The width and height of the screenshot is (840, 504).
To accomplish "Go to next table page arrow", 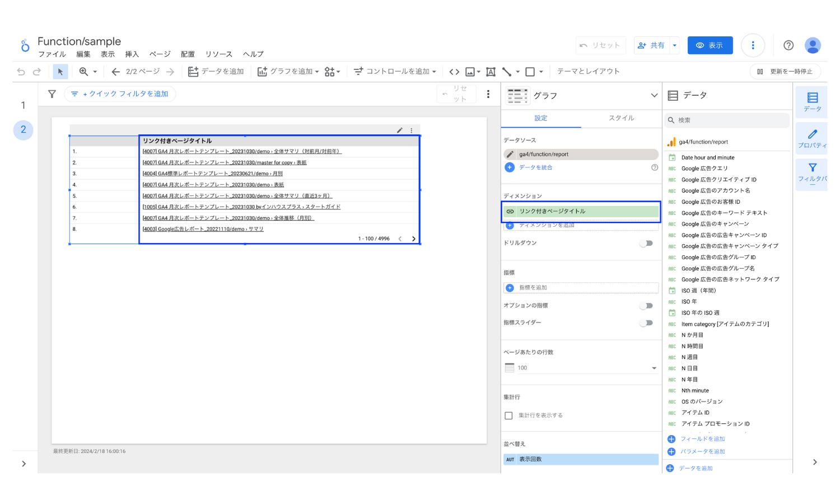I will (x=414, y=239).
